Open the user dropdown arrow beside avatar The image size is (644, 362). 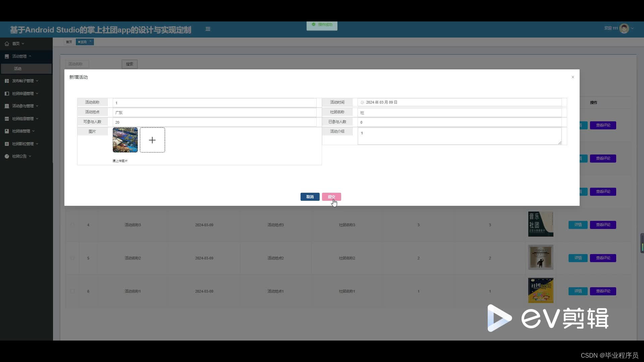pyautogui.click(x=632, y=28)
